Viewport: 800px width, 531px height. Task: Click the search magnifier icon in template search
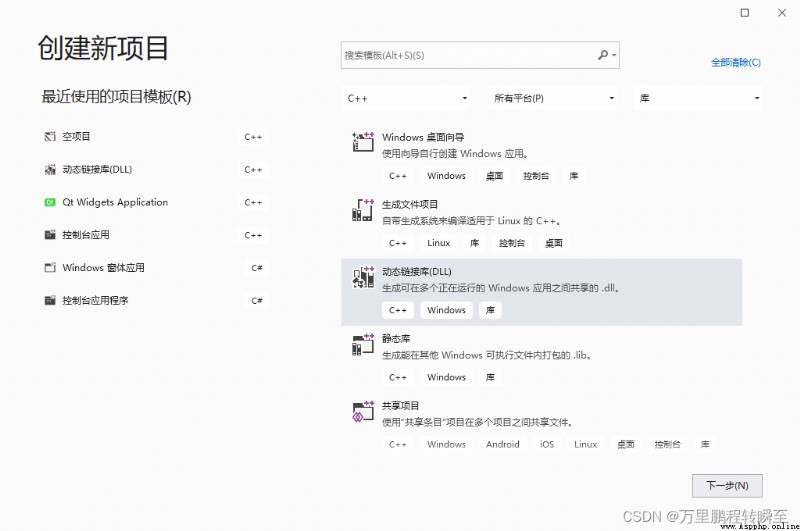(603, 55)
